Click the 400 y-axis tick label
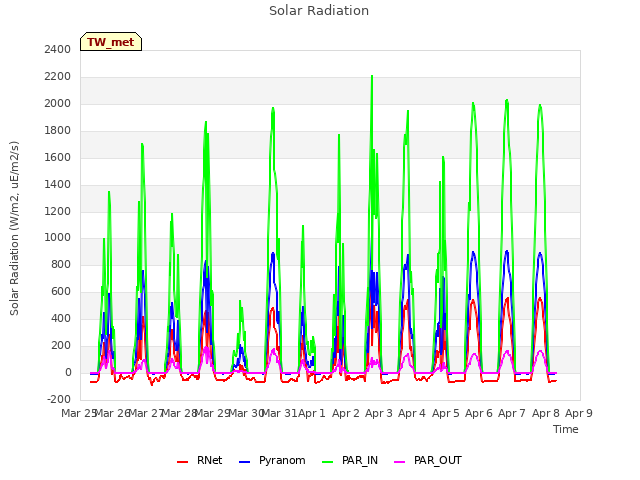The width and height of the screenshot is (640, 480). pos(61,318)
